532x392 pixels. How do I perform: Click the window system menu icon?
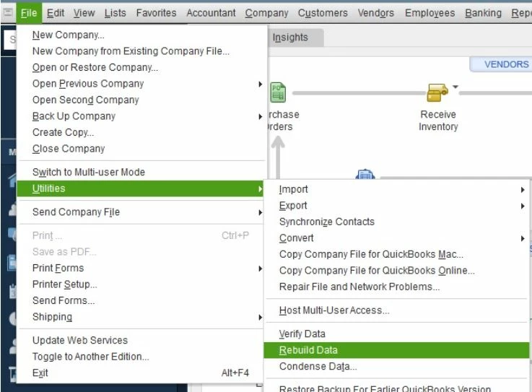click(x=7, y=12)
